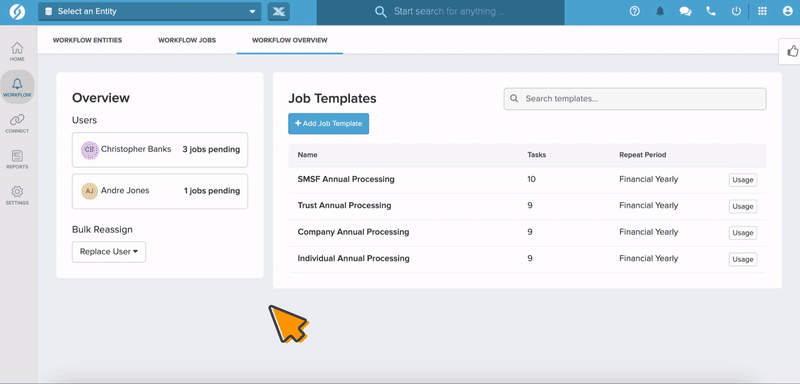
Task: Expand the Replace User dropdown
Action: 109,252
